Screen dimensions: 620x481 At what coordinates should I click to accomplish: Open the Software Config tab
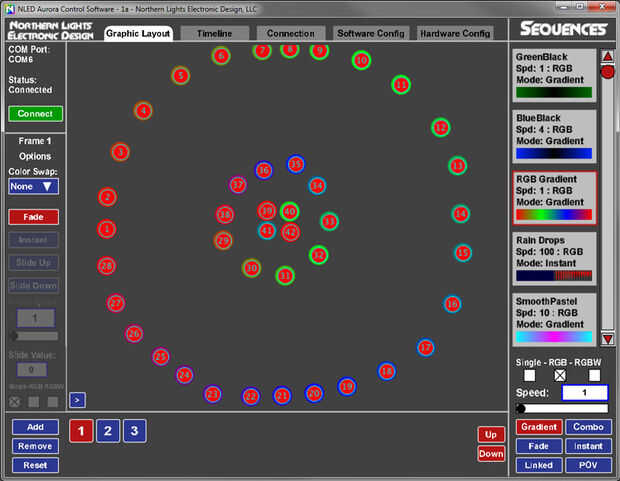[371, 33]
